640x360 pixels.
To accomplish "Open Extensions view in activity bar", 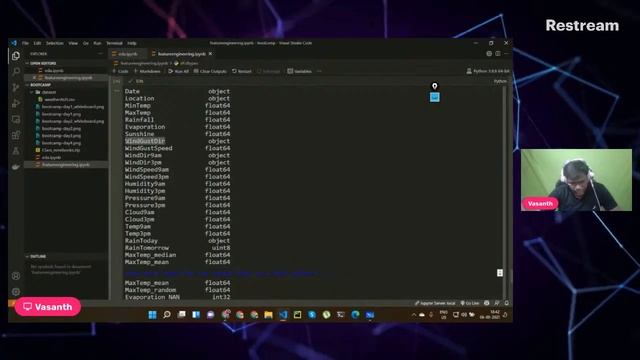I will [x=16, y=135].
